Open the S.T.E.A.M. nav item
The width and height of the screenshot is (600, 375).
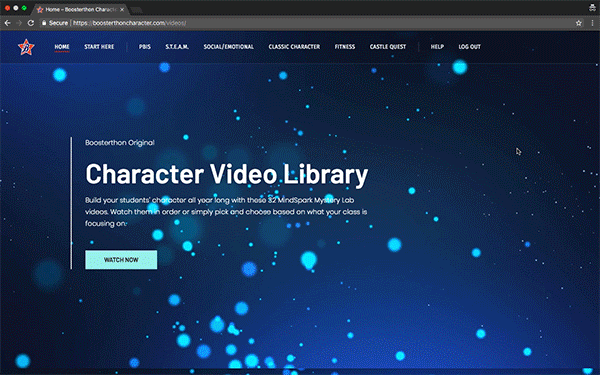[177, 47]
